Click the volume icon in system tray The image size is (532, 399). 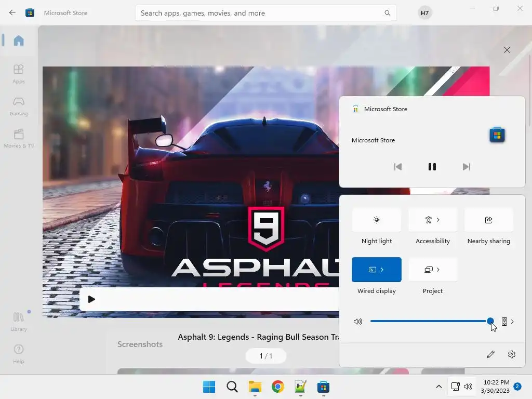tap(468, 387)
